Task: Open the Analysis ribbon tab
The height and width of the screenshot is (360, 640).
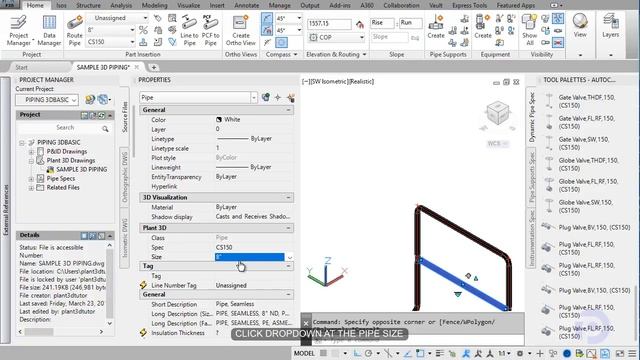Action: coord(121,6)
